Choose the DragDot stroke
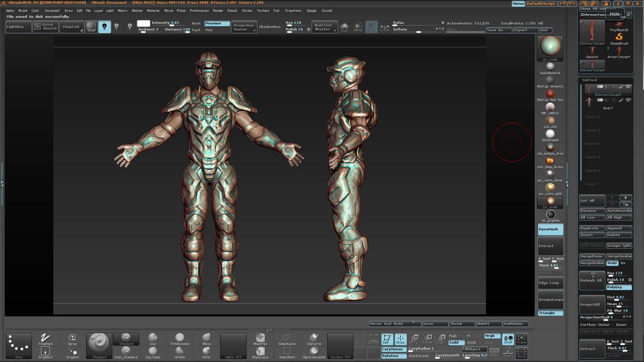This screenshot has width=644, height=362. pos(72,352)
